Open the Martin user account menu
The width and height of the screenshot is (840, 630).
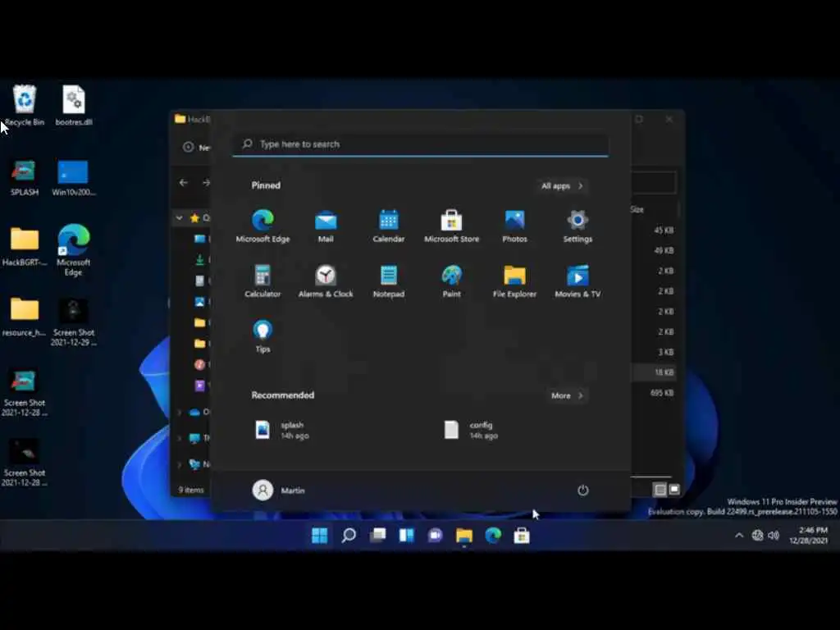click(279, 491)
